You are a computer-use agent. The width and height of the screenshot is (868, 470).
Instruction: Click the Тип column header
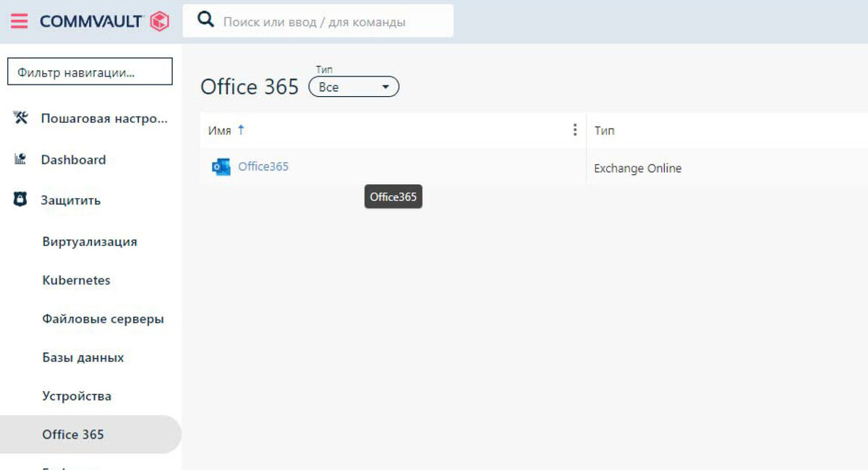[604, 131]
